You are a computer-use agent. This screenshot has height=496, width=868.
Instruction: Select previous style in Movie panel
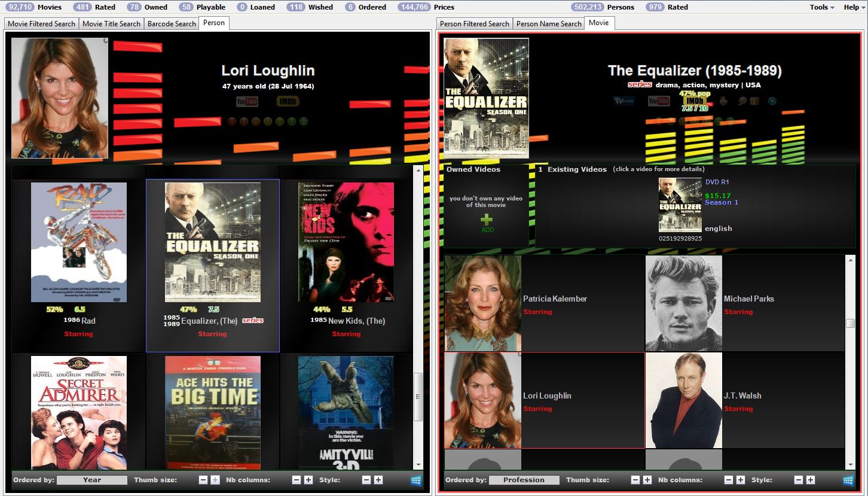click(x=799, y=480)
